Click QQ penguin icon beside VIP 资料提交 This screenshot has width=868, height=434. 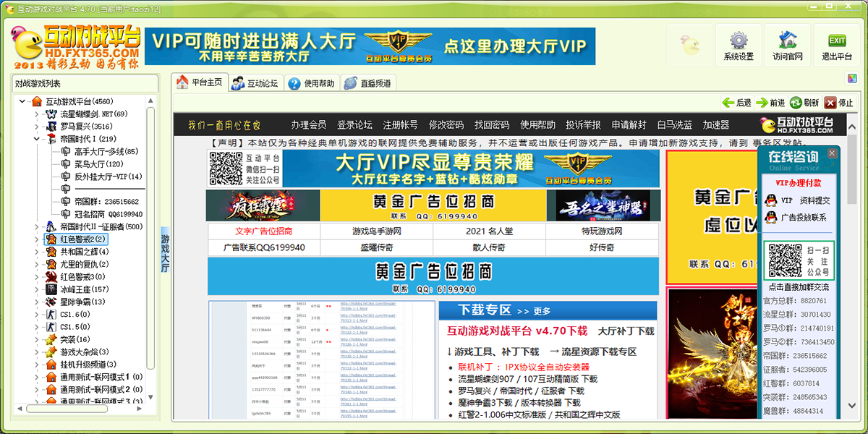coord(772,200)
